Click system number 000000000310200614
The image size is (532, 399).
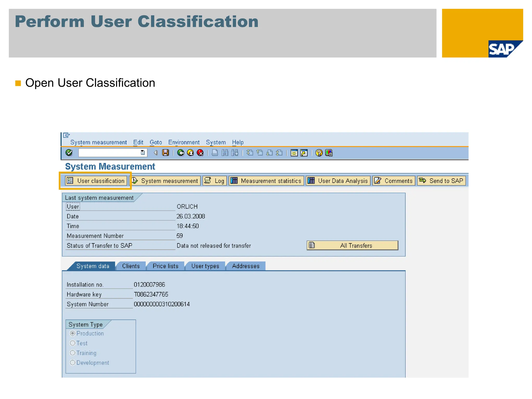click(162, 304)
